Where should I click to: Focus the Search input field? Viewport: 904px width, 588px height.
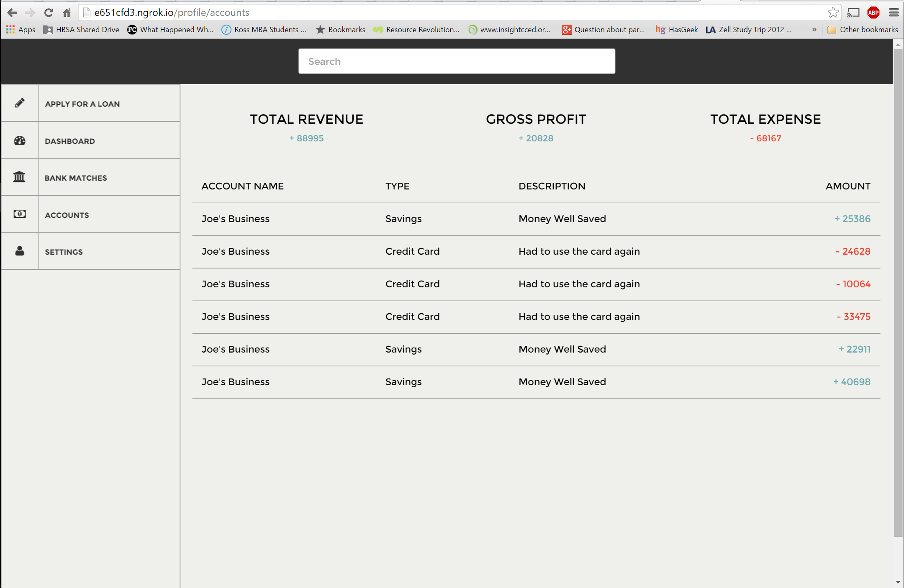[x=457, y=61]
